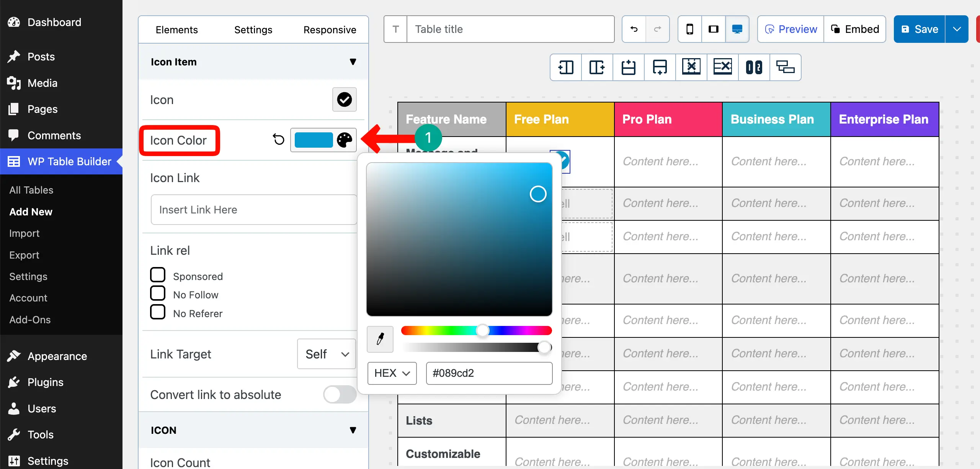
Task: Switch to mobile preview mode
Action: 690,29
